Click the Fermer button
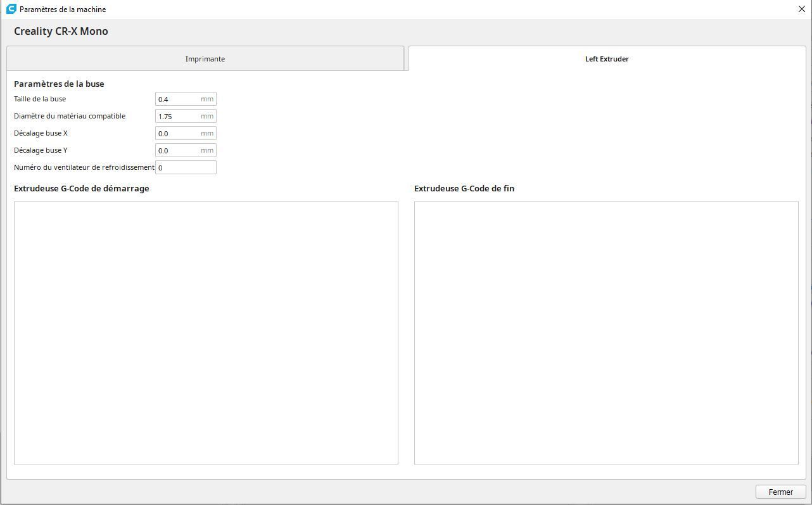Image resolution: width=812 pixels, height=505 pixels. (780, 492)
